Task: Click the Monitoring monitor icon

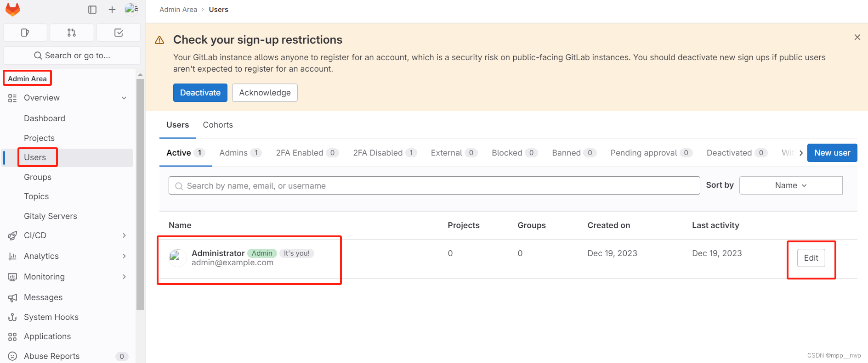Action: 12,277
